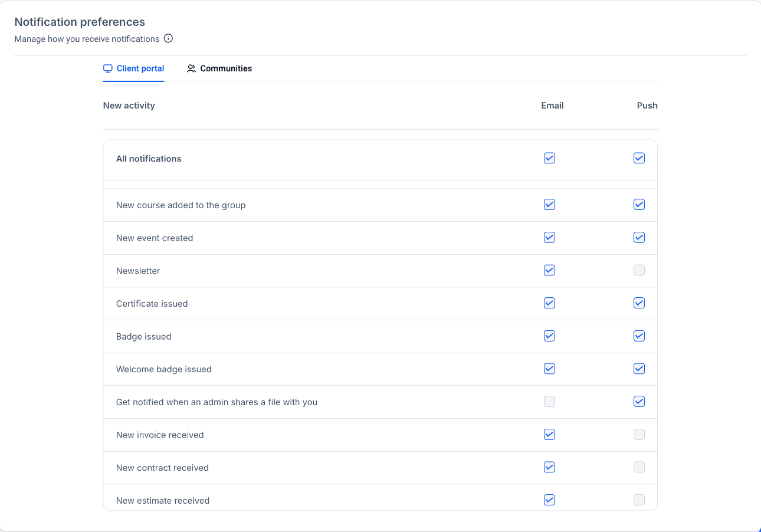Uncheck Email for New invoice received
The image size is (761, 532).
tap(549, 435)
